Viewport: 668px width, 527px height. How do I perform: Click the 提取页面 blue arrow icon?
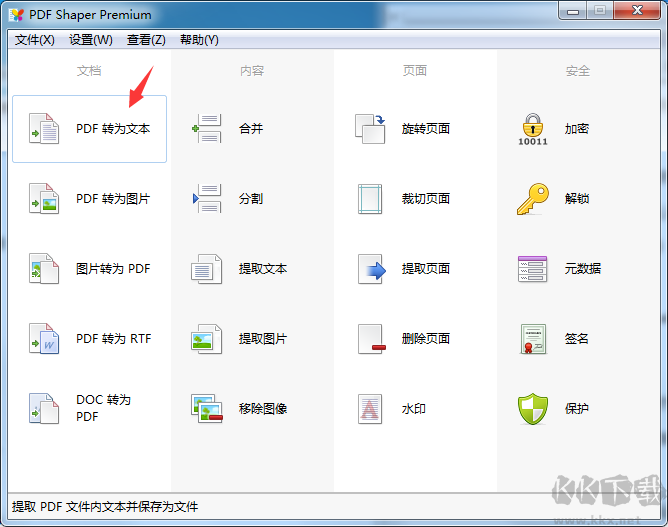[x=371, y=269]
